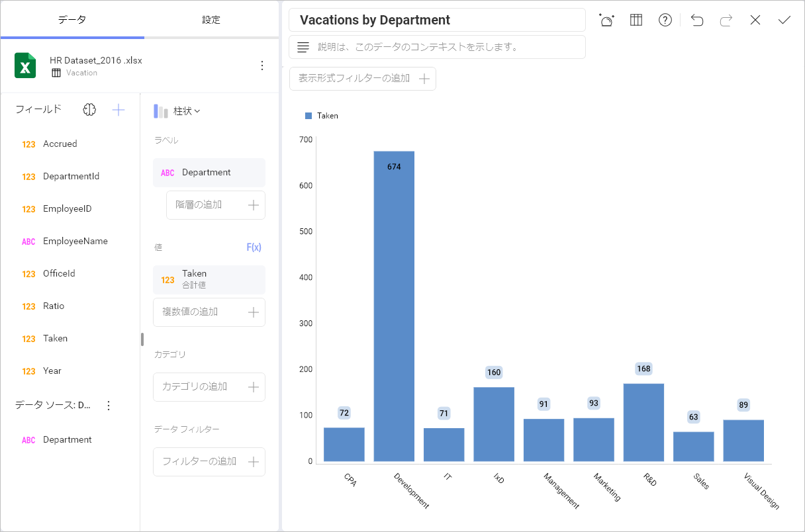Show data table view icon
This screenshot has width=805, height=532.
point(636,20)
